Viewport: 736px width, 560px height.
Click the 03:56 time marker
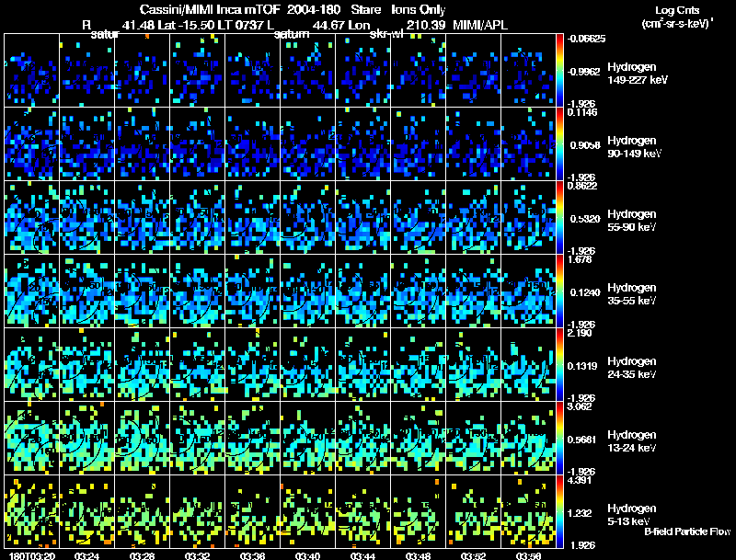point(528,556)
